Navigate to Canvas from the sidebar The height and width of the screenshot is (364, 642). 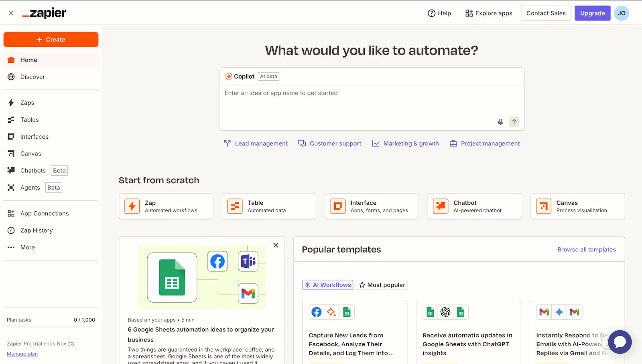30,154
